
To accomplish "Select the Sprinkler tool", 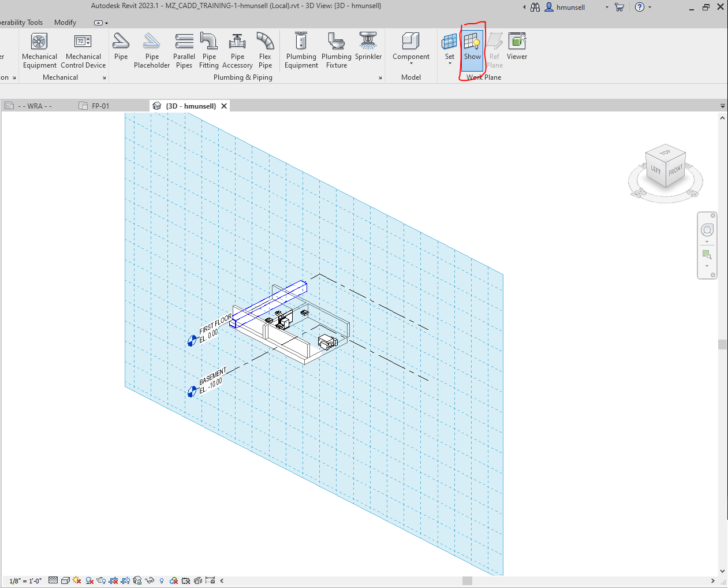I will point(368,47).
